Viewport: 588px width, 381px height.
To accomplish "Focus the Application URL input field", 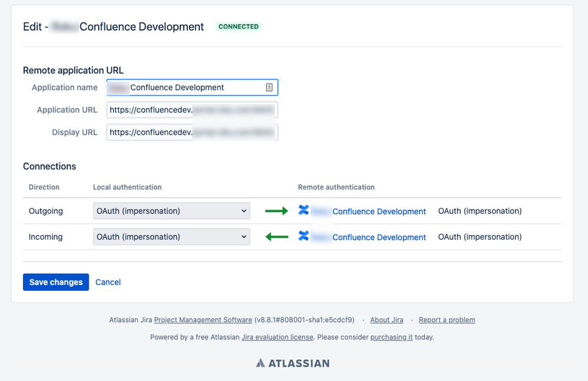I will pyautogui.click(x=192, y=110).
